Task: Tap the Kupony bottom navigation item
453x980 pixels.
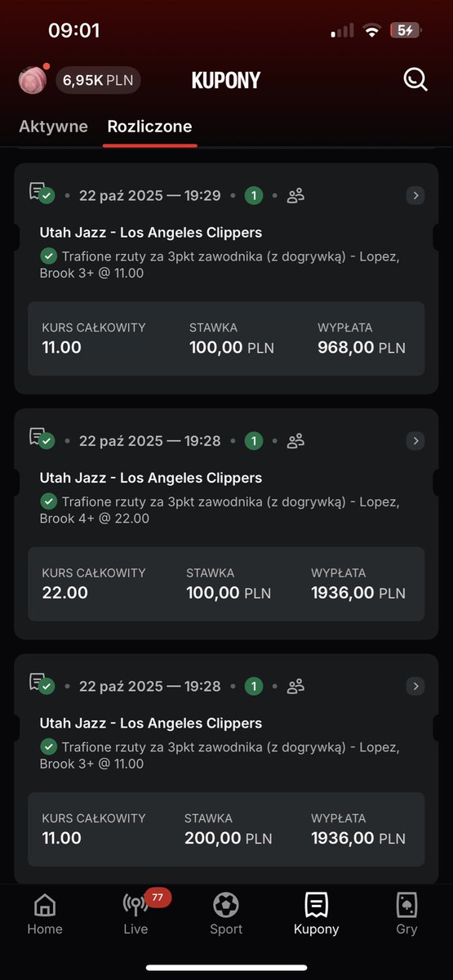Action: [x=316, y=914]
